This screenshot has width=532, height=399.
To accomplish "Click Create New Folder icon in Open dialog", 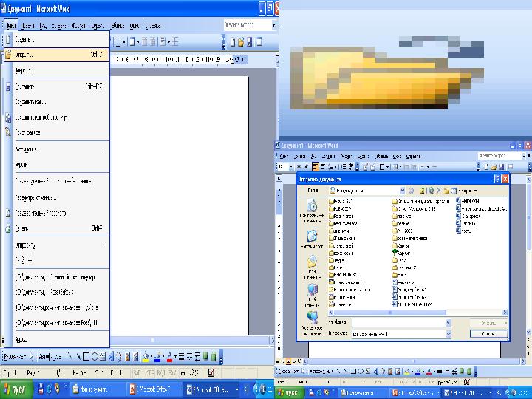I will pyautogui.click(x=446, y=191).
